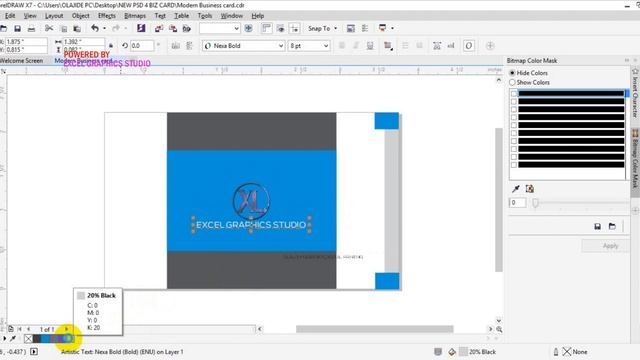640x360 pixels.
Task: Expand the application launcher dropdown arrow
Action: 392,28
